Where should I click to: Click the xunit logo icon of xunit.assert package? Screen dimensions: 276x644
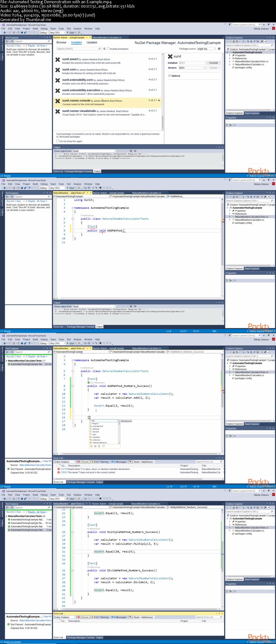click(x=58, y=60)
